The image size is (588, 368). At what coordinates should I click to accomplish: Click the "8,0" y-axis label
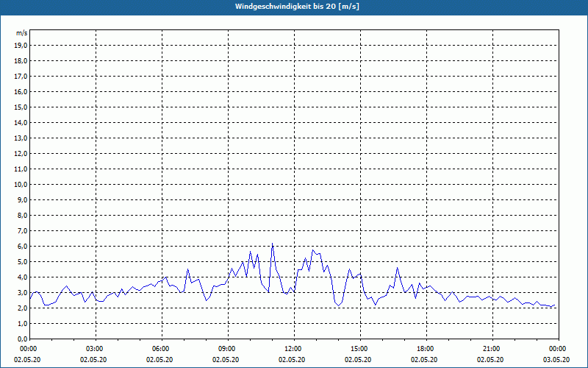[22, 215]
